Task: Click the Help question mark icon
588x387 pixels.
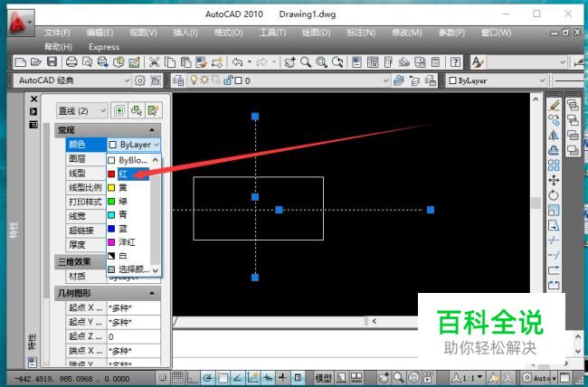Action: [455, 61]
